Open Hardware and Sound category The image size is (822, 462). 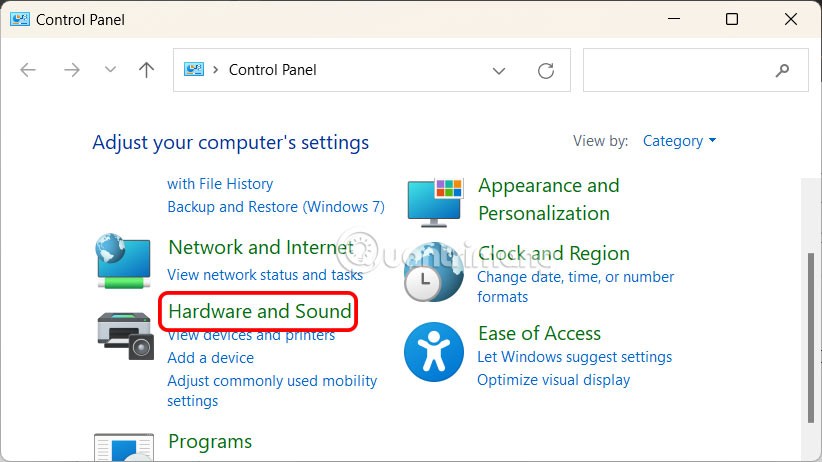pos(260,311)
